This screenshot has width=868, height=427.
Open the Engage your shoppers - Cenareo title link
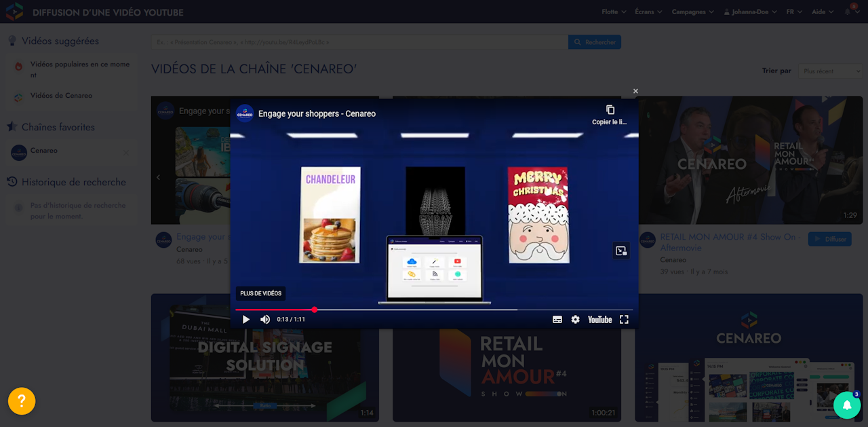(x=317, y=113)
